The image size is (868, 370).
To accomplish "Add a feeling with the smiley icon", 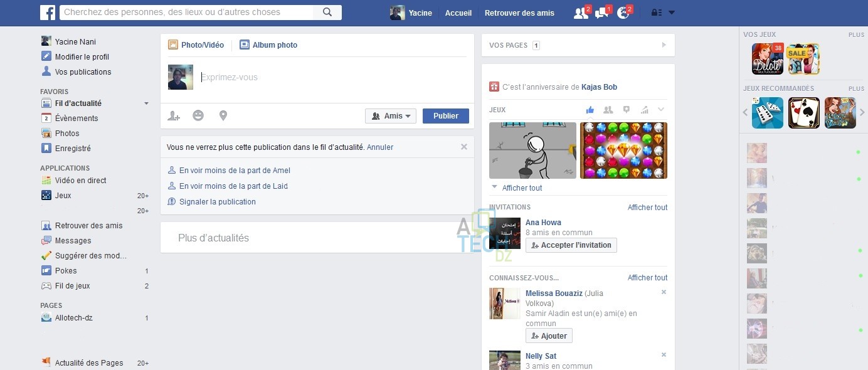I will coord(198,115).
